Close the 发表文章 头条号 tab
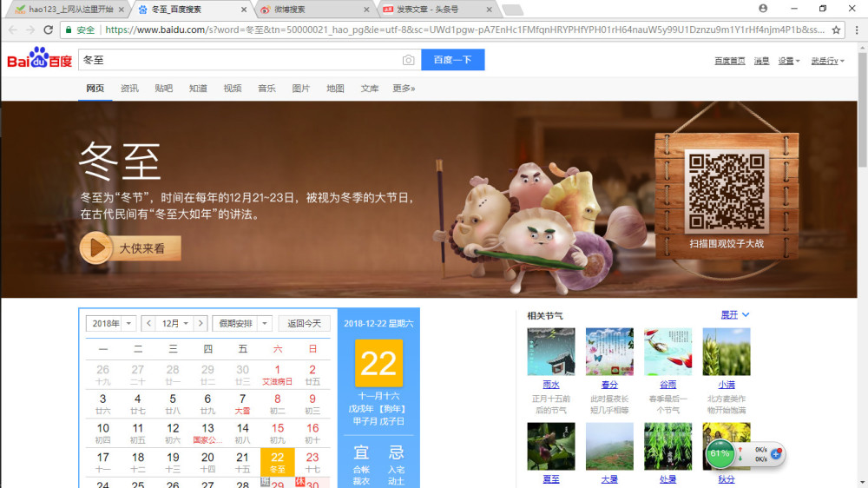Screen dimensions: 868x488 point(490,10)
